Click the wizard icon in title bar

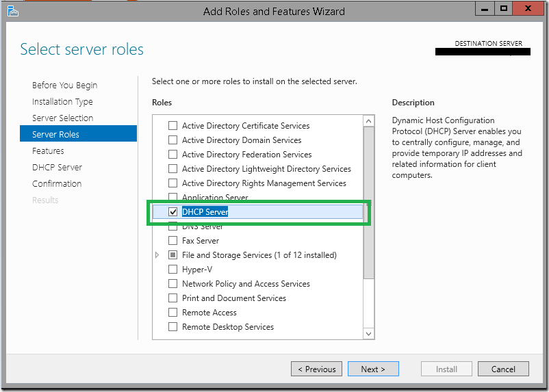pos(13,11)
